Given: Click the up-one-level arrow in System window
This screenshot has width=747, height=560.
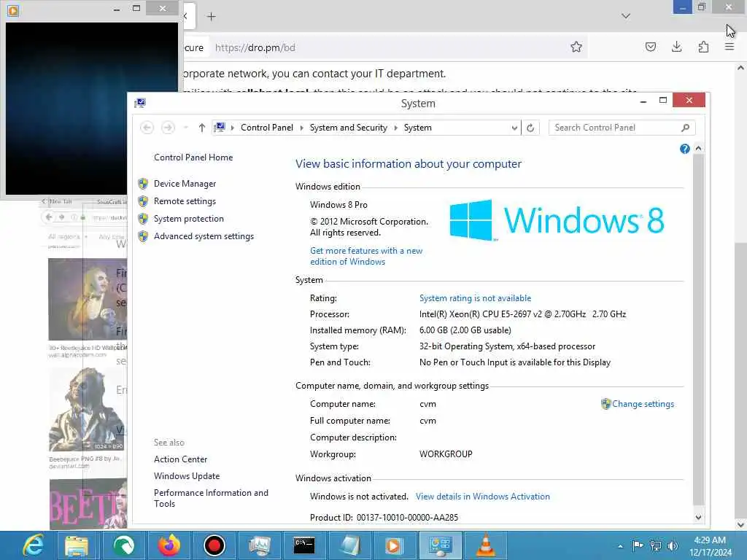Looking at the screenshot, I should coord(201,128).
